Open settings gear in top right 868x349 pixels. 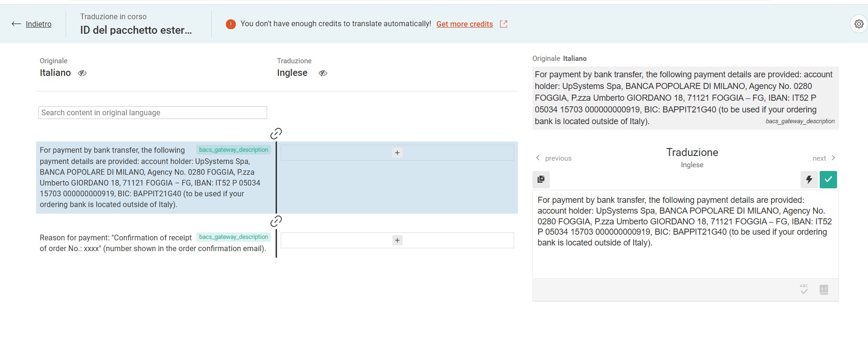click(x=859, y=24)
